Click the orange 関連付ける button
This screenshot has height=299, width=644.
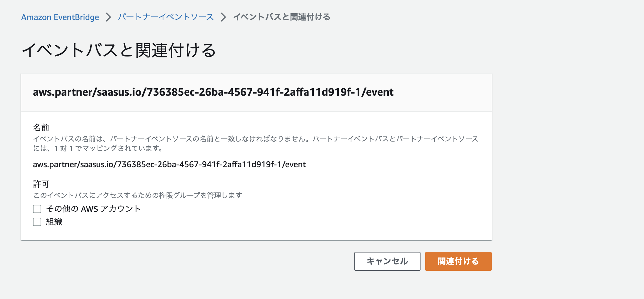(458, 261)
